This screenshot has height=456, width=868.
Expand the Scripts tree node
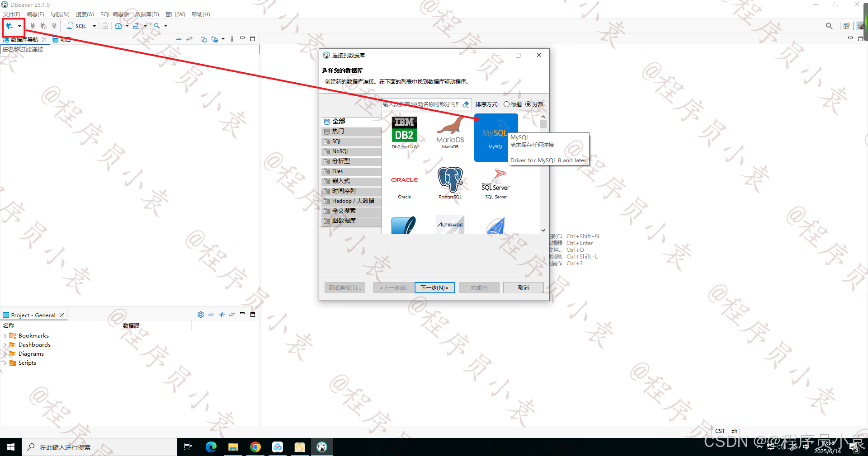tap(5, 363)
